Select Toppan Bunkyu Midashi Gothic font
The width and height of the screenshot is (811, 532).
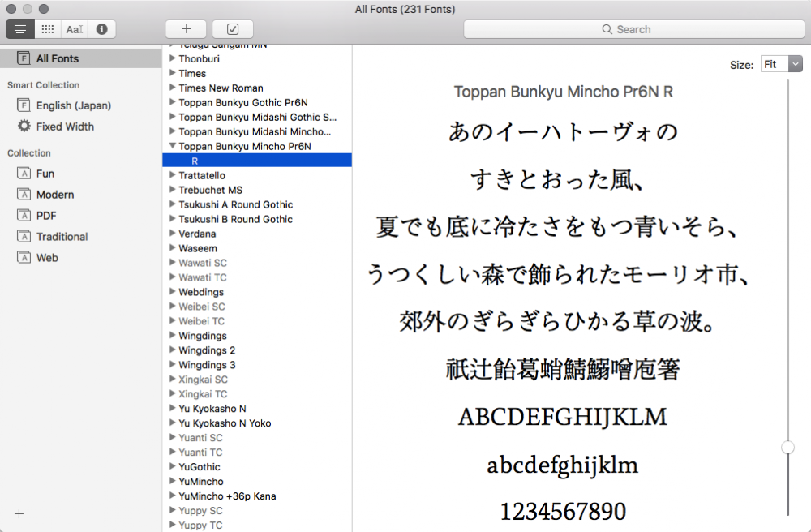pos(257,117)
